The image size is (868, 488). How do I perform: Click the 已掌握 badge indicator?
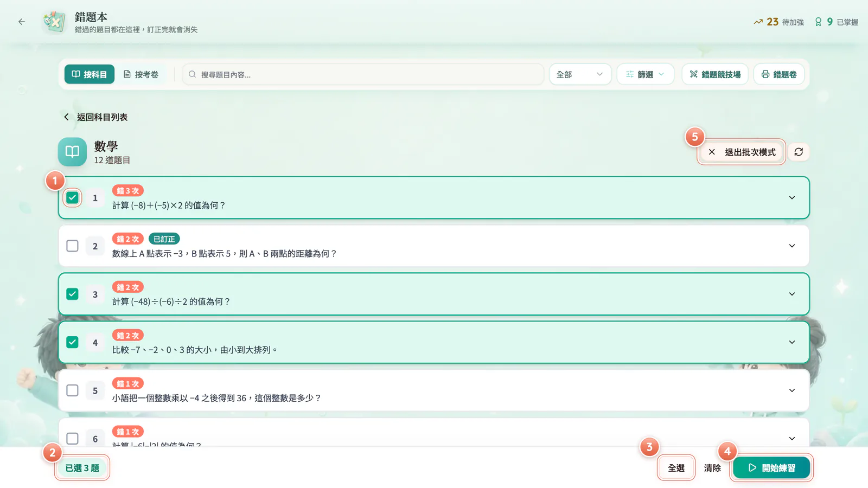point(836,22)
